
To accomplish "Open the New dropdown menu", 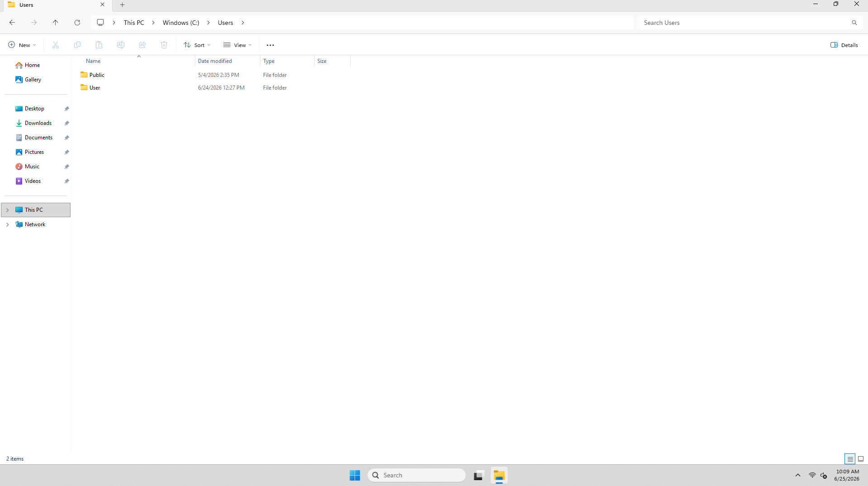I will point(22,45).
